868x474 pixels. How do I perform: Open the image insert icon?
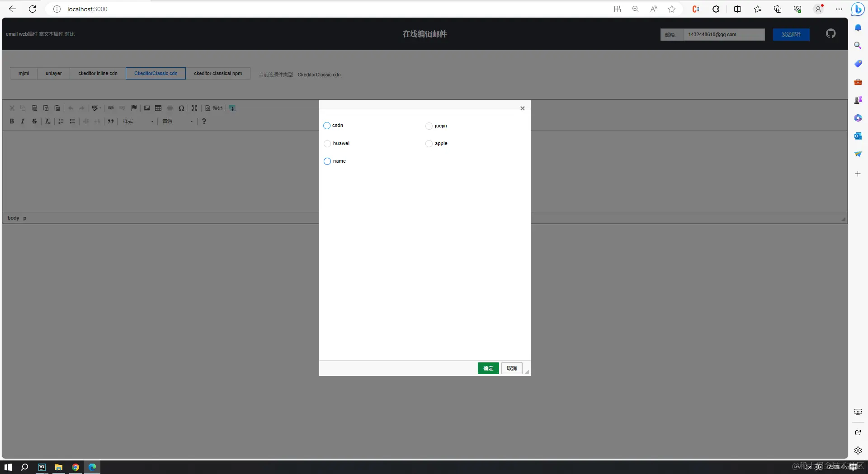pyautogui.click(x=147, y=108)
